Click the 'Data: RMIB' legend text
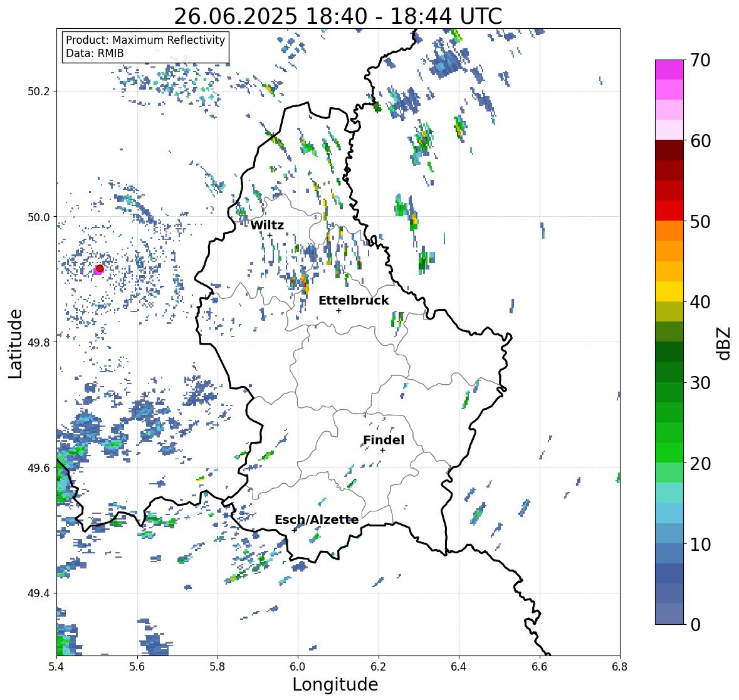Screen dimensions: 739x700 tap(95, 53)
